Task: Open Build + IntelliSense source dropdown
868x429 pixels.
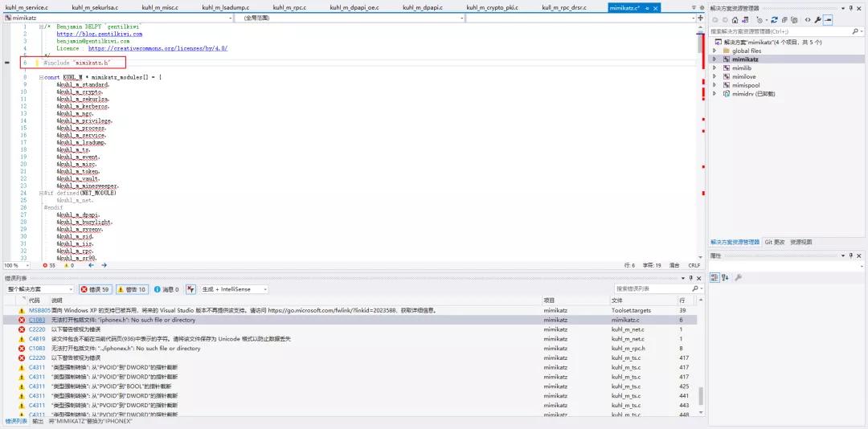Action: pos(265,289)
